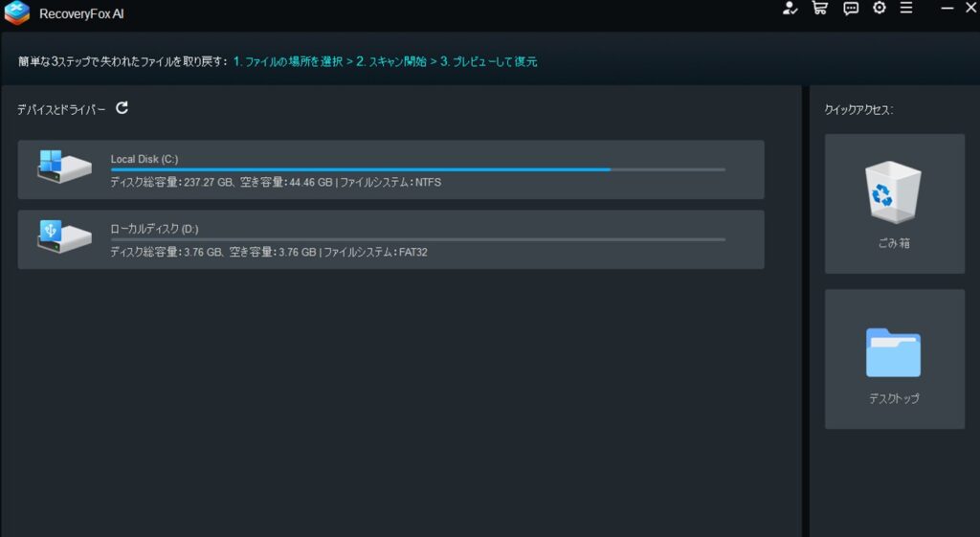Click step 3 プレビューして復元 text
Screen dimensions: 980x537
point(488,61)
